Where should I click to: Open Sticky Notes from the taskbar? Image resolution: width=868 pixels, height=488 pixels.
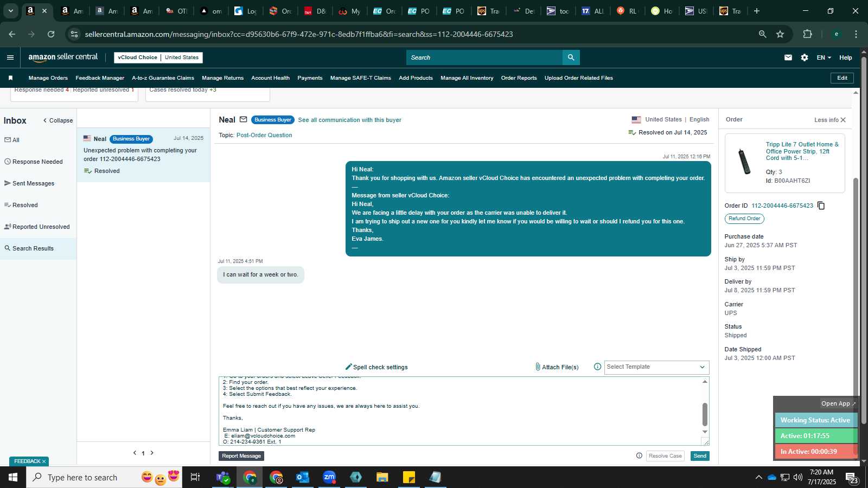pos(409,477)
